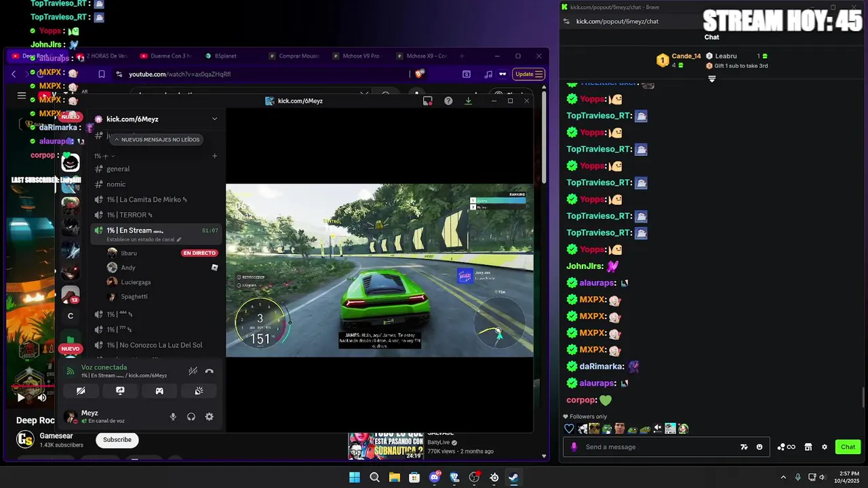Open Discord activities game controller button
The height and width of the screenshot is (488, 868).
(159, 391)
